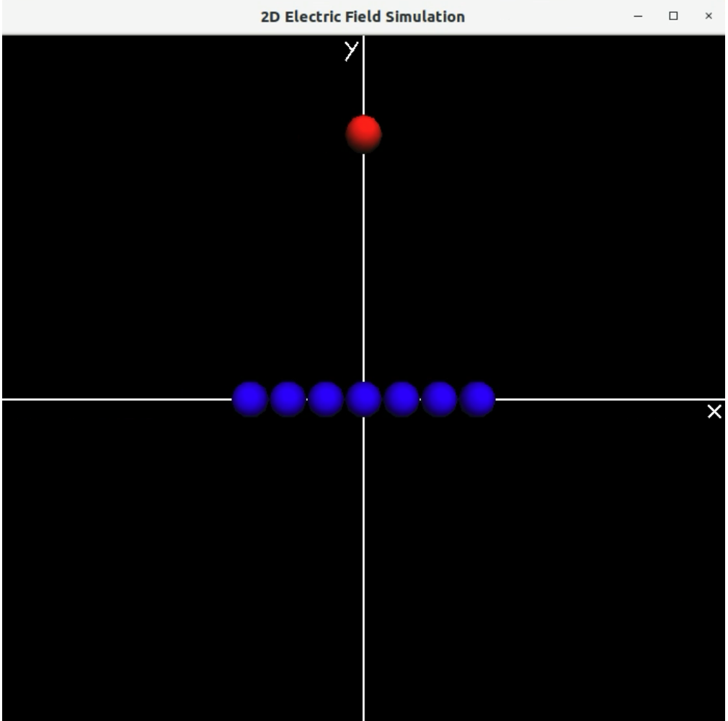
Task: Click the x axis label
Action: (x=714, y=412)
